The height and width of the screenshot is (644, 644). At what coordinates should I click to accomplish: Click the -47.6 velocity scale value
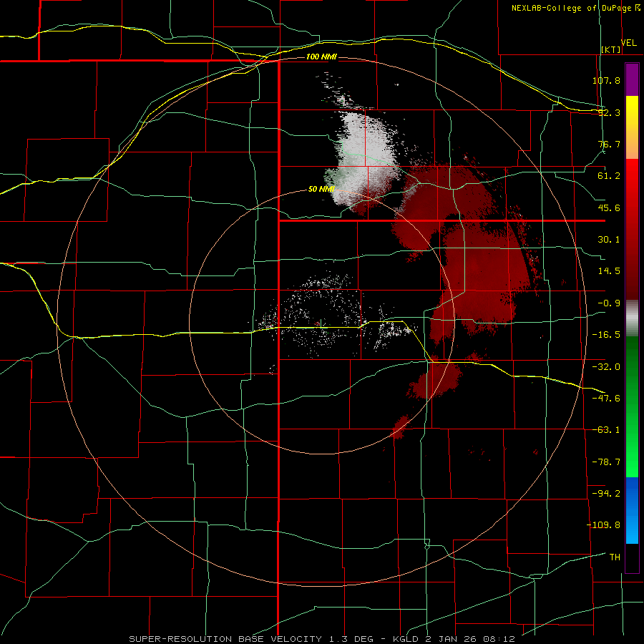coord(607,399)
